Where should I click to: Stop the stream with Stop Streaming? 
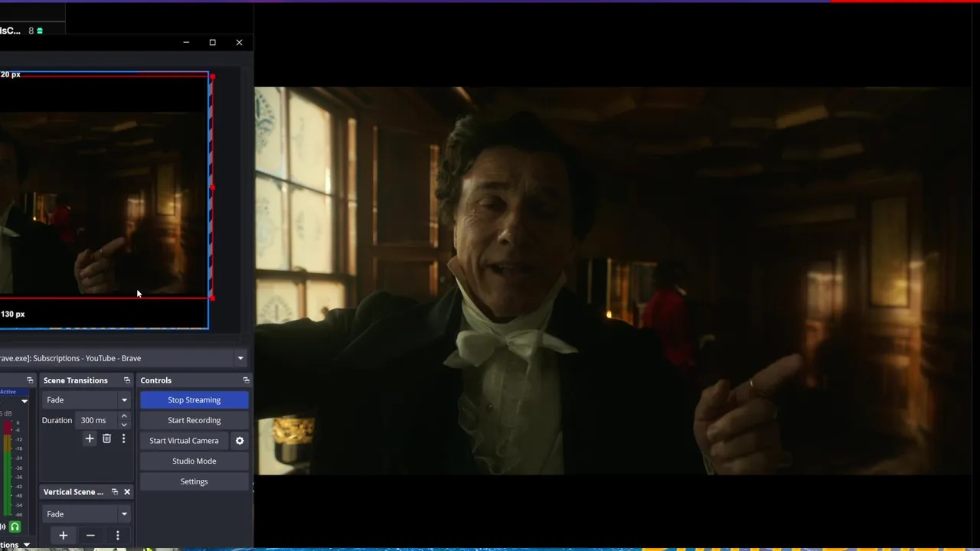coord(194,399)
